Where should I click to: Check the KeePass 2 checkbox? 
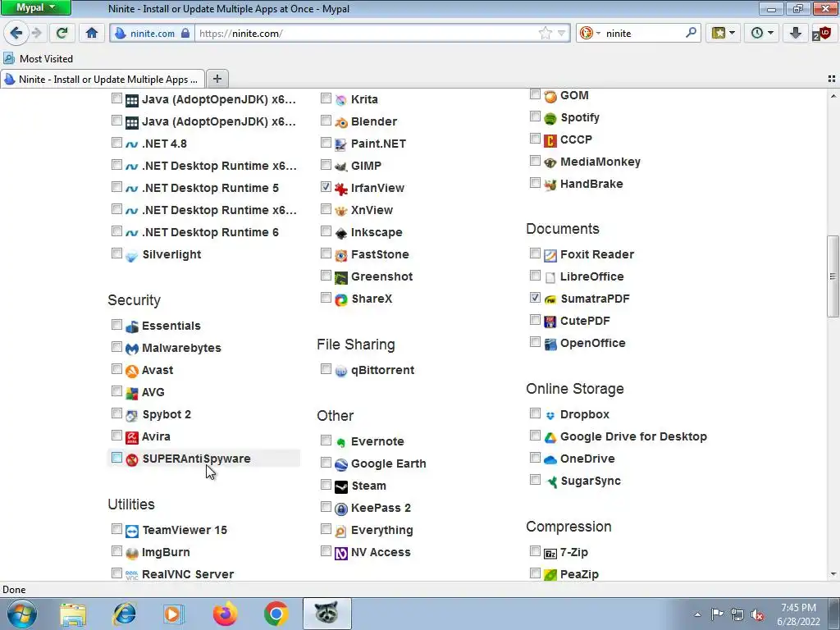pyautogui.click(x=326, y=506)
